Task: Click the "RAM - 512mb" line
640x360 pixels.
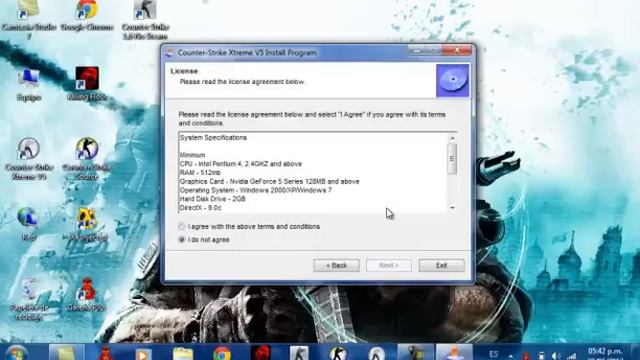Action: [200, 173]
